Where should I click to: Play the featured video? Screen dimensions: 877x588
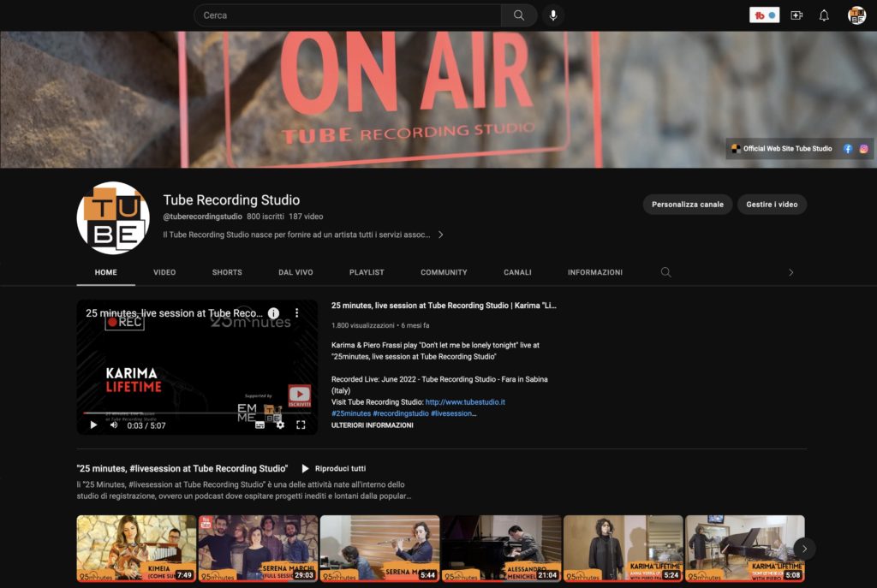93,425
